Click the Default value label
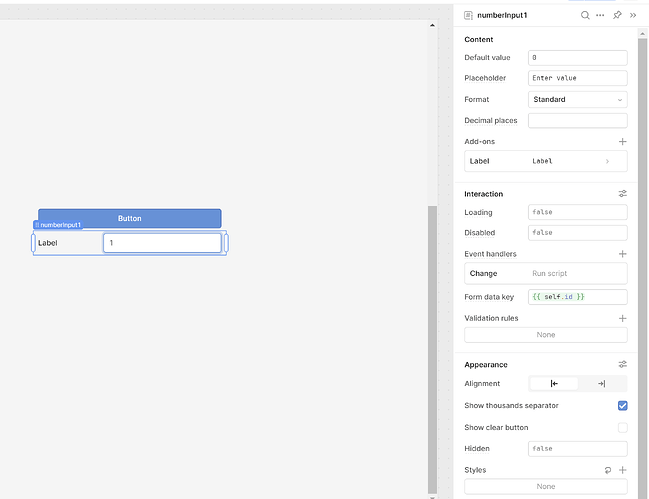The image size is (649, 499). coord(487,58)
